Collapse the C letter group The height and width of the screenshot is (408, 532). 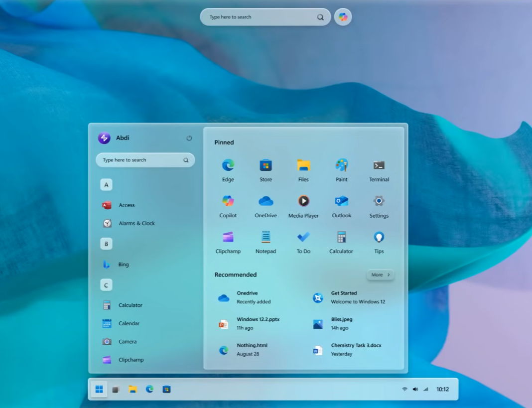pyautogui.click(x=106, y=284)
